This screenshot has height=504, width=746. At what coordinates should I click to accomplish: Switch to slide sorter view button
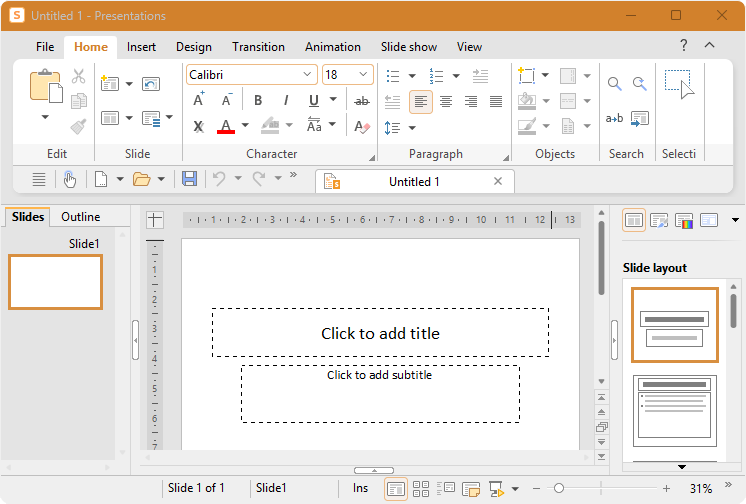click(x=421, y=489)
